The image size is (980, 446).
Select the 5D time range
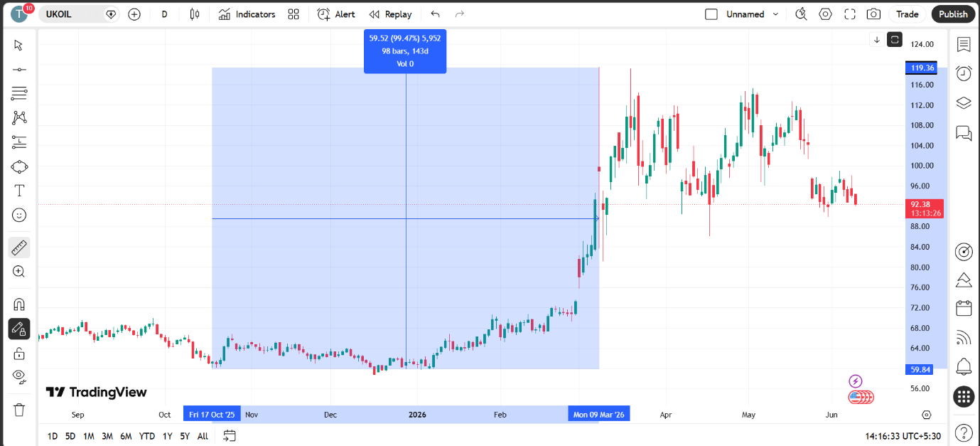[70, 436]
